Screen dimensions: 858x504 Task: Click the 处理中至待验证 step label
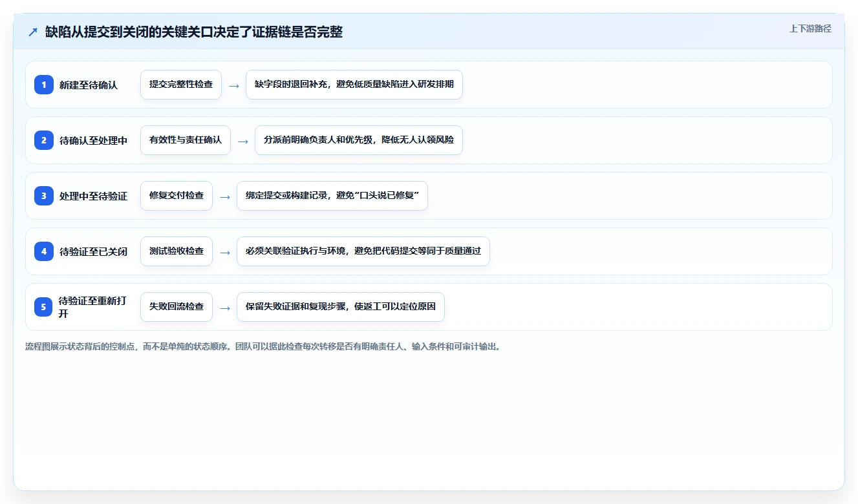(x=93, y=196)
